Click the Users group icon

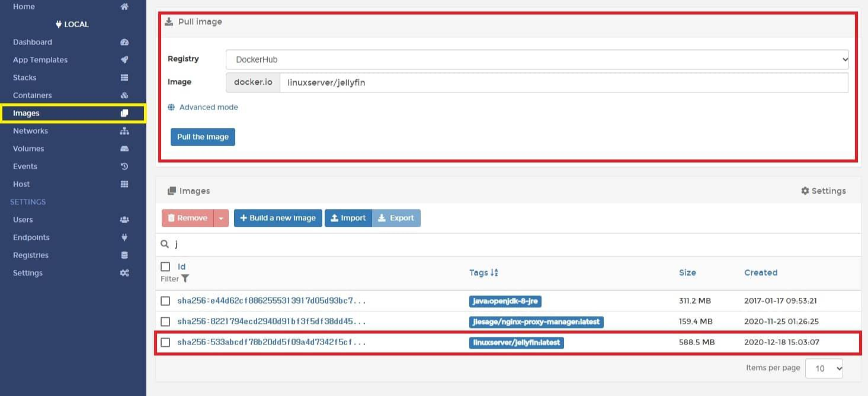[124, 220]
